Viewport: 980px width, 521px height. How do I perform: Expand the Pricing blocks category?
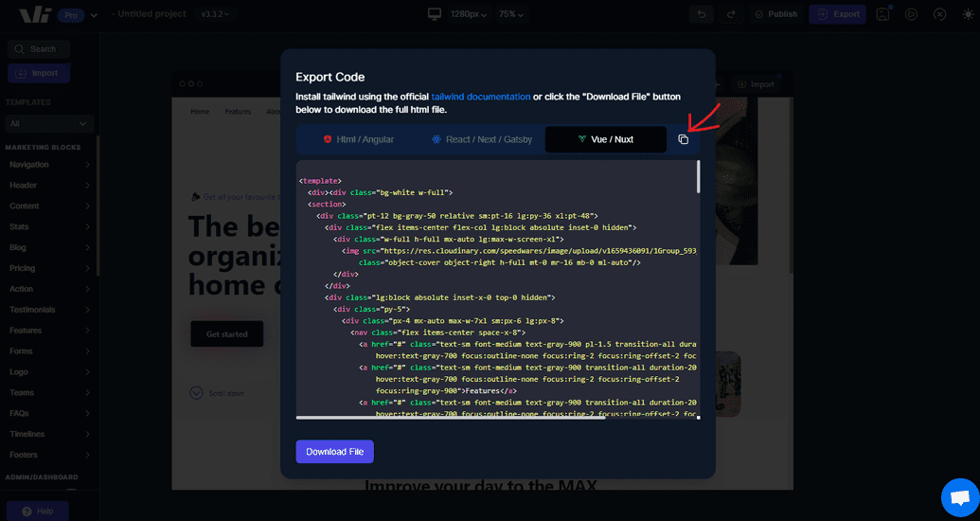[x=48, y=268]
